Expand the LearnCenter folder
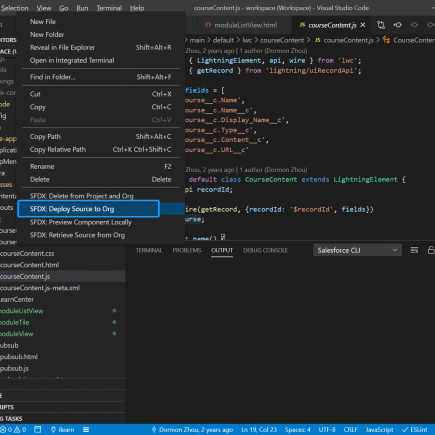 (62, 299)
